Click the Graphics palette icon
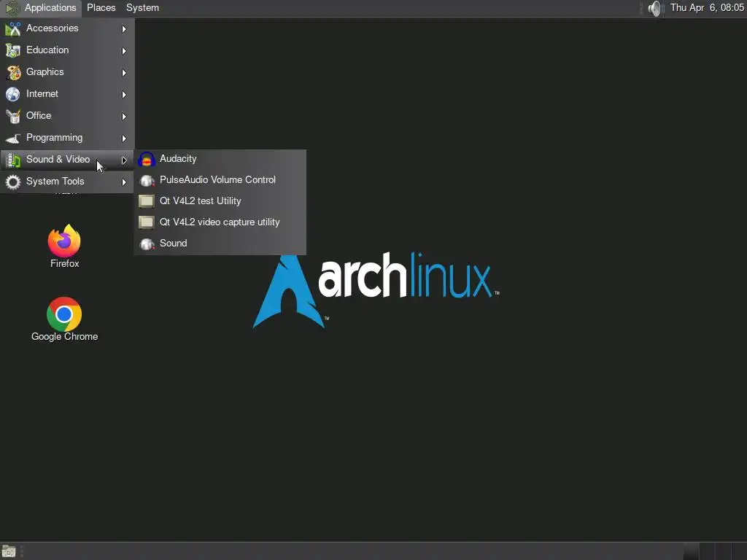 pyautogui.click(x=13, y=72)
